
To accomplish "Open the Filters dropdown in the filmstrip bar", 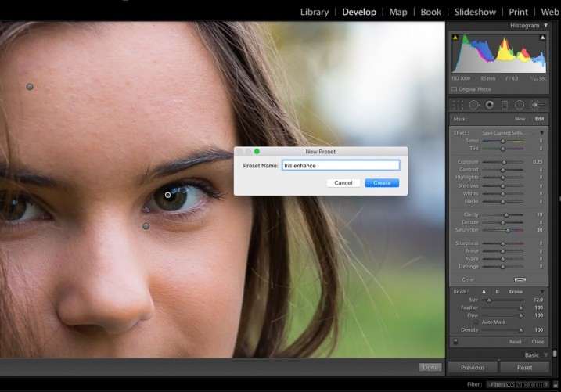I will tap(517, 384).
